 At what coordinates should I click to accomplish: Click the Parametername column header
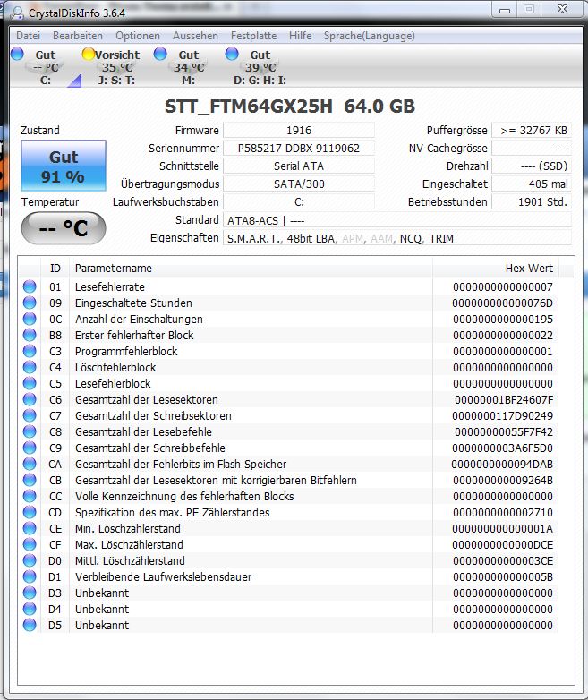251,269
